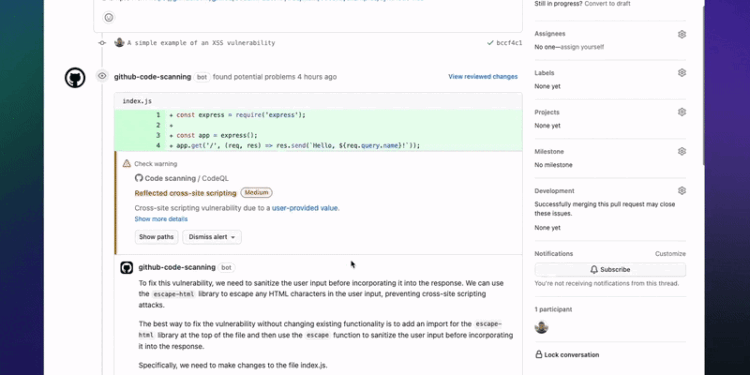The height and width of the screenshot is (375, 750).
Task: Click the check warning triangle icon
Action: (127, 164)
